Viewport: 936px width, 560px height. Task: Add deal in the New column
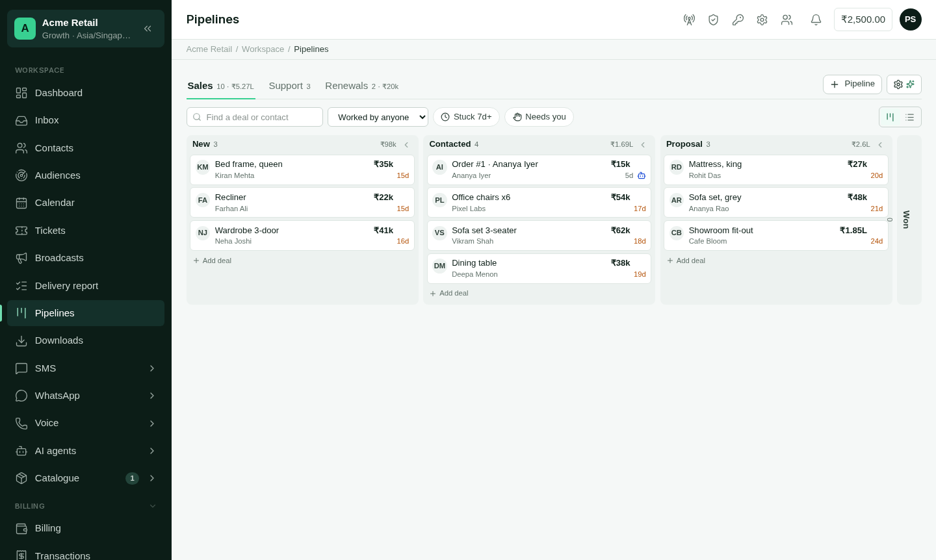[212, 261]
